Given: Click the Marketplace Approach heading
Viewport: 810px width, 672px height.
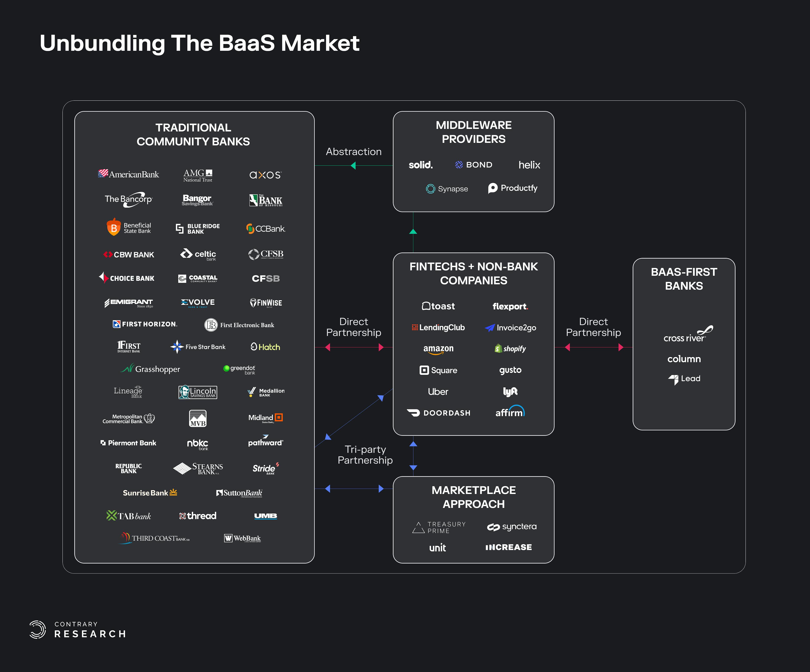Looking at the screenshot, I should [x=473, y=497].
